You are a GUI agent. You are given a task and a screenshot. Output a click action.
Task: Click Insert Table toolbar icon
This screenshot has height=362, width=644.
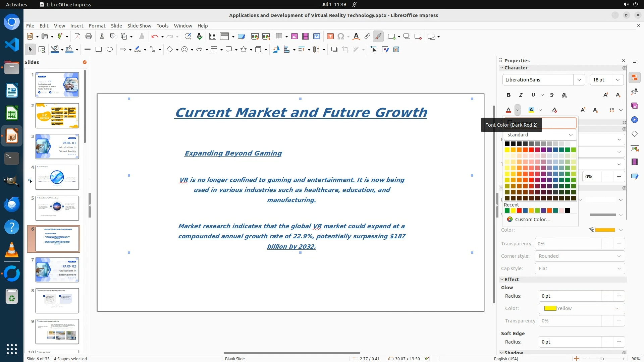pyautogui.click(x=279, y=37)
